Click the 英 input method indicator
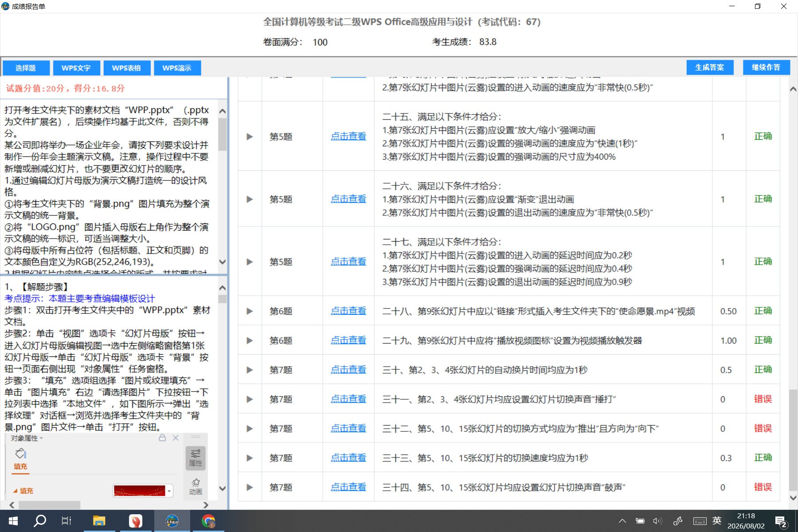 point(717,520)
